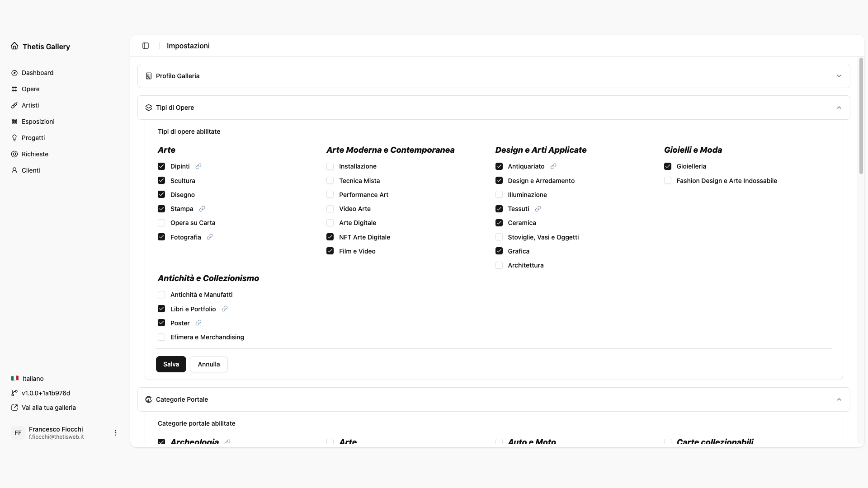Screen dimensions: 868x488
Task: Click the link icon next to Dipinti
Action: tap(198, 166)
